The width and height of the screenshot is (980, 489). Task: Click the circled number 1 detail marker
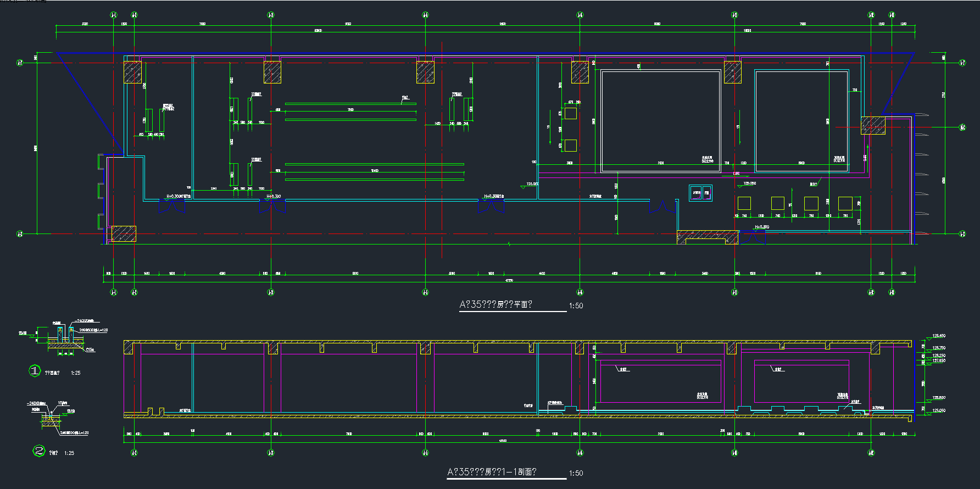pos(35,371)
